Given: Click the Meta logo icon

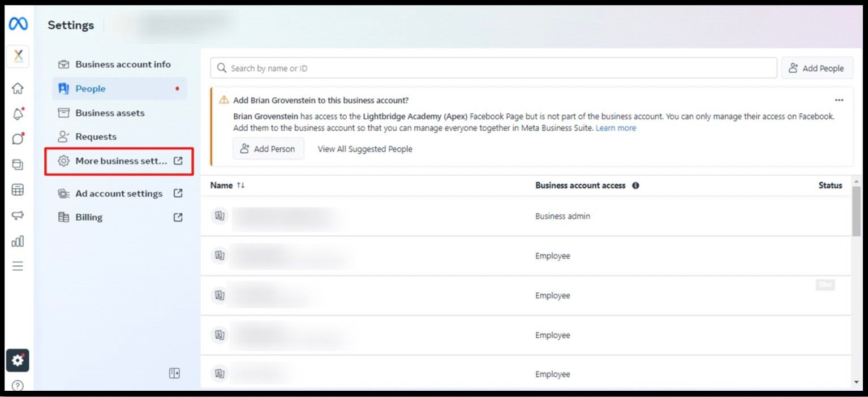Looking at the screenshot, I should 18,24.
